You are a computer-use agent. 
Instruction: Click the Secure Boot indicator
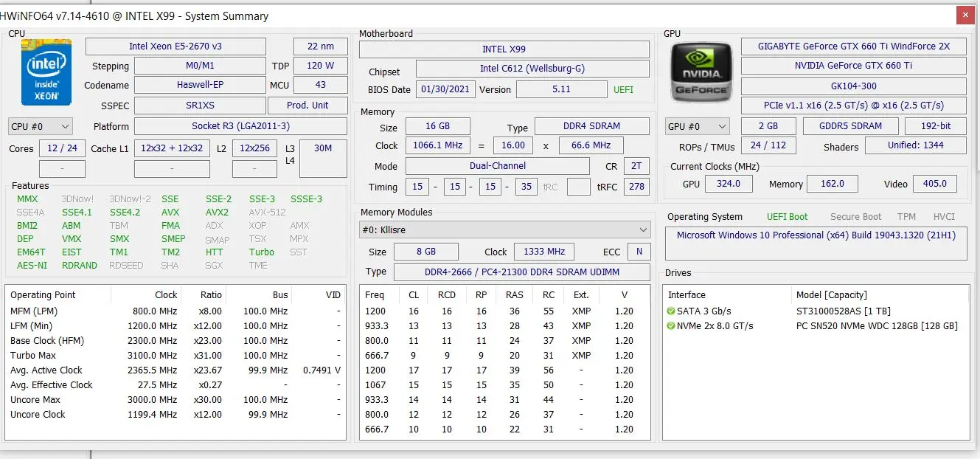tap(856, 217)
